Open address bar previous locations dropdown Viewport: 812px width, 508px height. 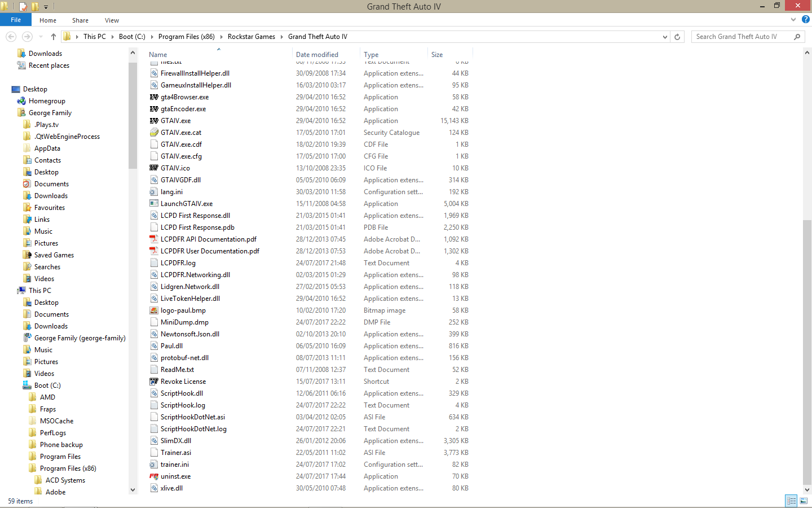coord(665,37)
